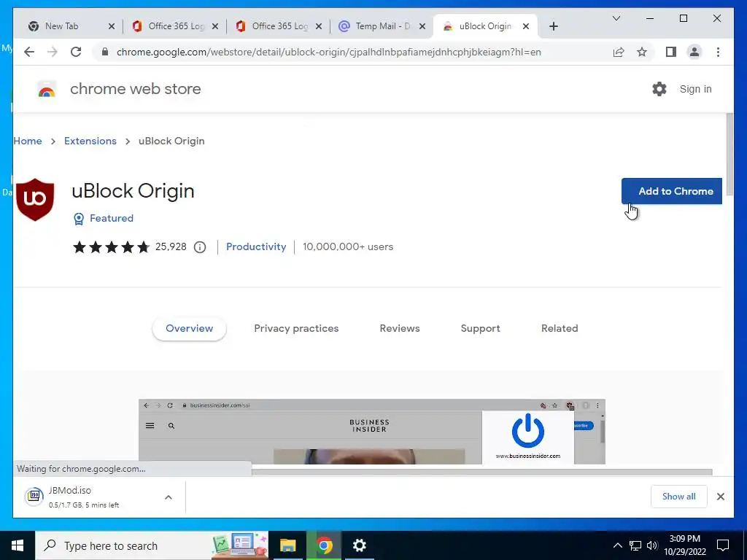Viewport: 747px width, 560px height.
Task: Click Sign in link
Action: (x=695, y=89)
